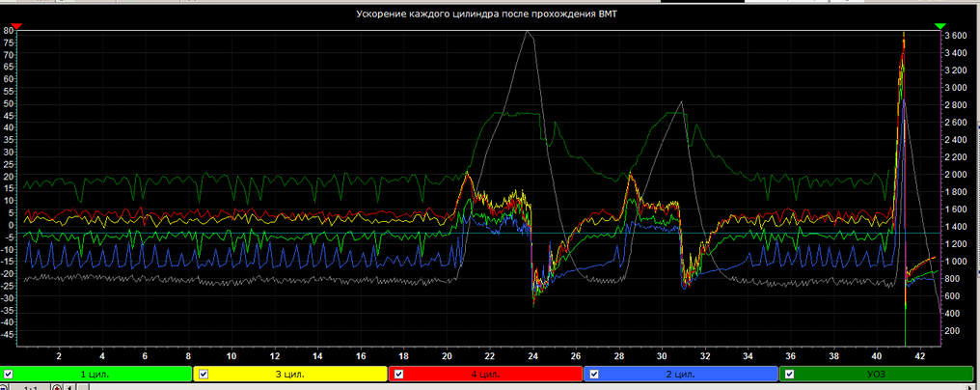This screenshot has height=390, width=980.
Task: Uncheck the 1 цил. checkbox
Action: pos(8,375)
